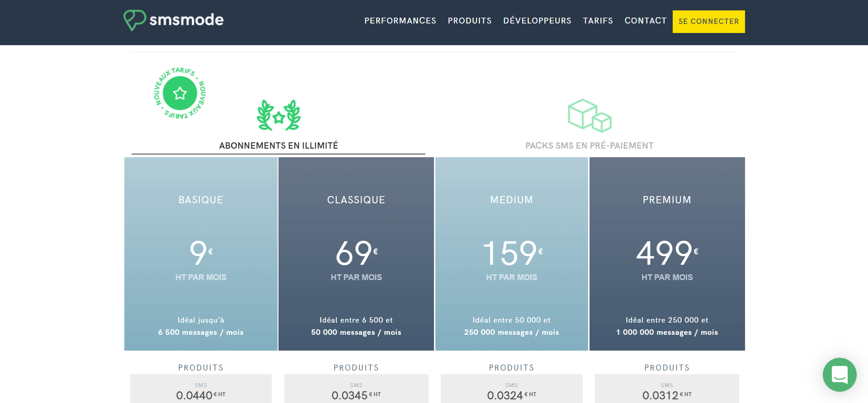Choose the Premium 499€ plan card
Image resolution: width=868 pixels, height=403 pixels.
coord(667,253)
